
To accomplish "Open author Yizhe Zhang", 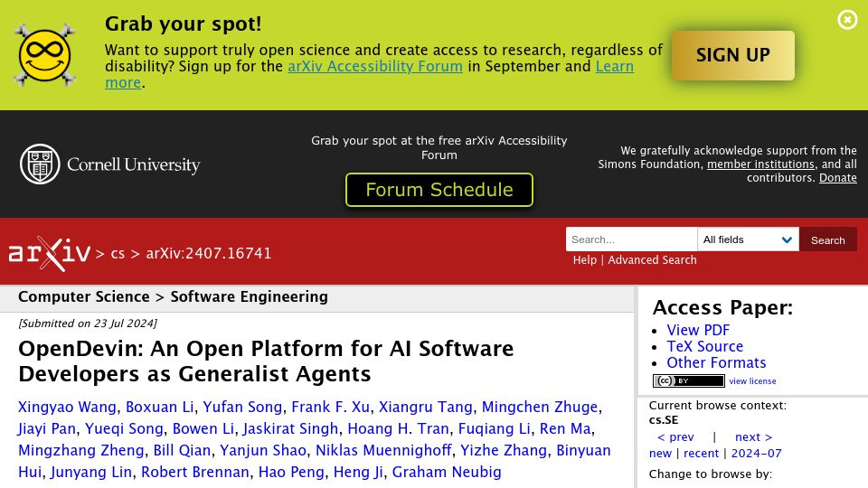I will (x=504, y=450).
